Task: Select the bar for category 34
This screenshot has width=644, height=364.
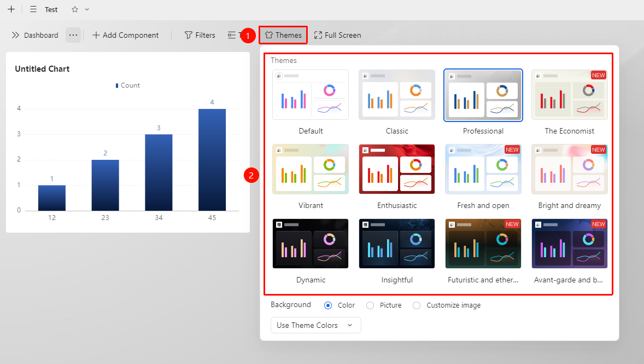Action: click(159, 172)
